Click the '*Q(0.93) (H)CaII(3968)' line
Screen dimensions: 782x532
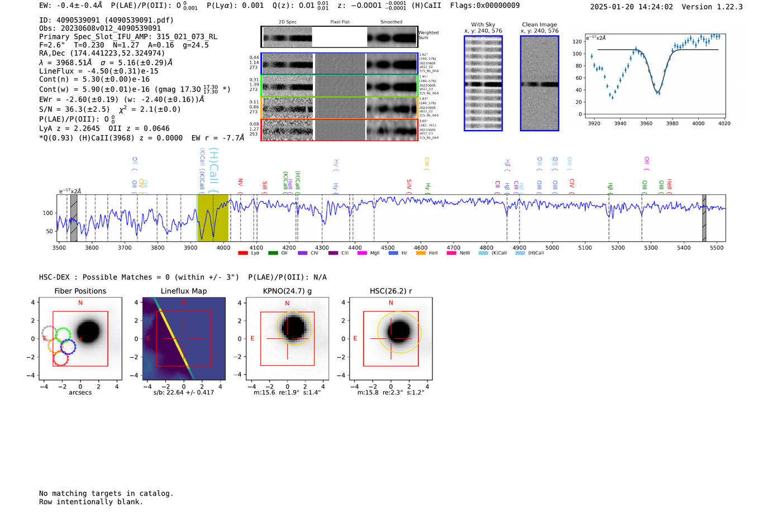pos(141,138)
